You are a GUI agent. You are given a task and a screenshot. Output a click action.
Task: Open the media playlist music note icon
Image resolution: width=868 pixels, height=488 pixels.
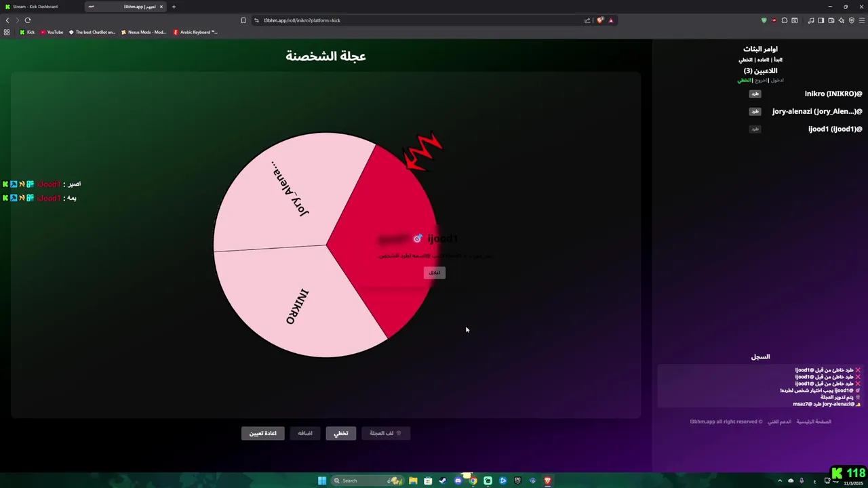[x=811, y=20]
